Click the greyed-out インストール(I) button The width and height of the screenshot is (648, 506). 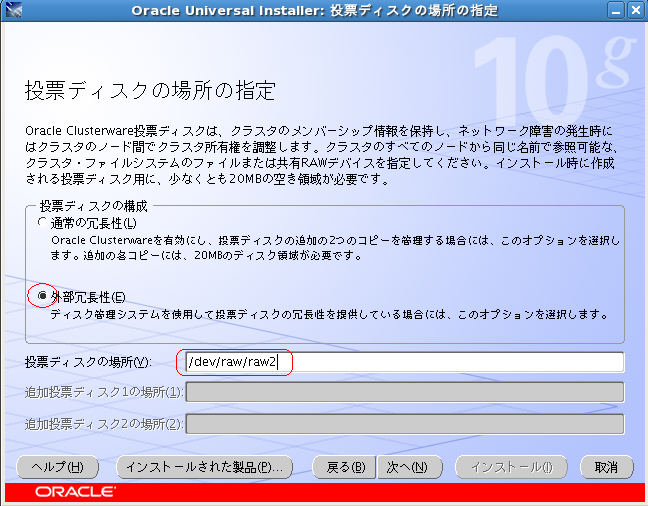[511, 467]
